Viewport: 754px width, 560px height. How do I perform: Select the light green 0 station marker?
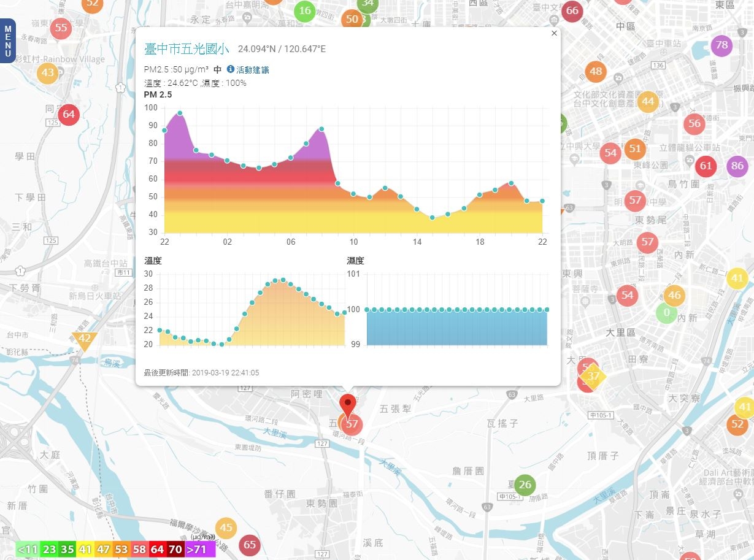point(667,313)
